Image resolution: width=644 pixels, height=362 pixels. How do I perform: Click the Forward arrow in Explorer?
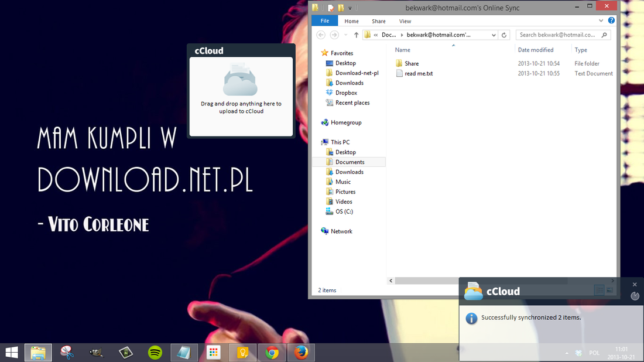click(334, 35)
